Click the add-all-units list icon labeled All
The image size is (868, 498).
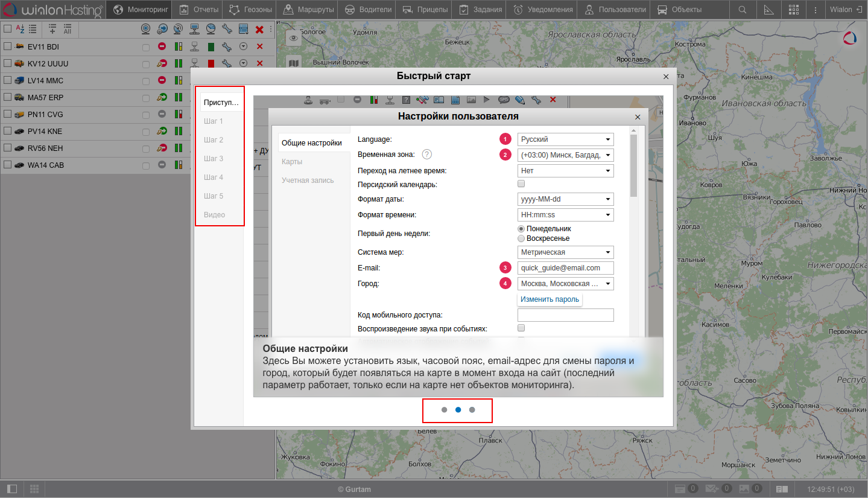tap(68, 29)
